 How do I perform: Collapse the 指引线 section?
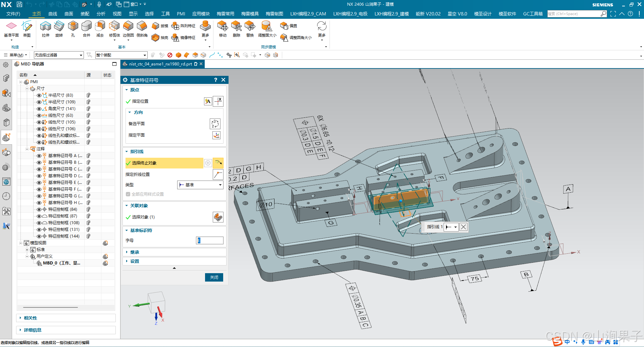[x=127, y=152]
